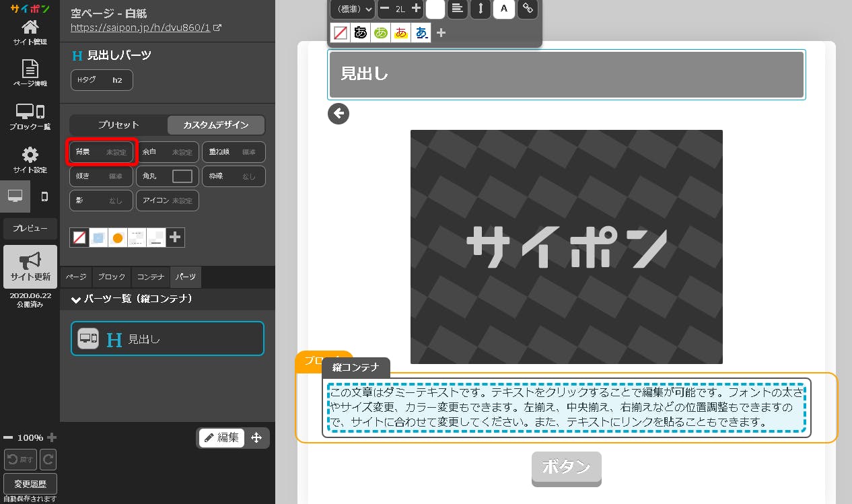
Task: Clear text style with slashed box
Action: [341, 32]
